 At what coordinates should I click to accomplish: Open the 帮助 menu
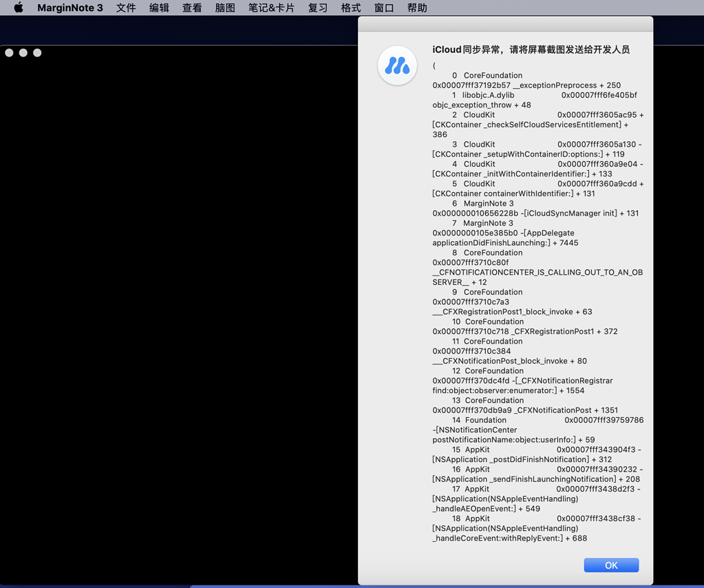(416, 8)
